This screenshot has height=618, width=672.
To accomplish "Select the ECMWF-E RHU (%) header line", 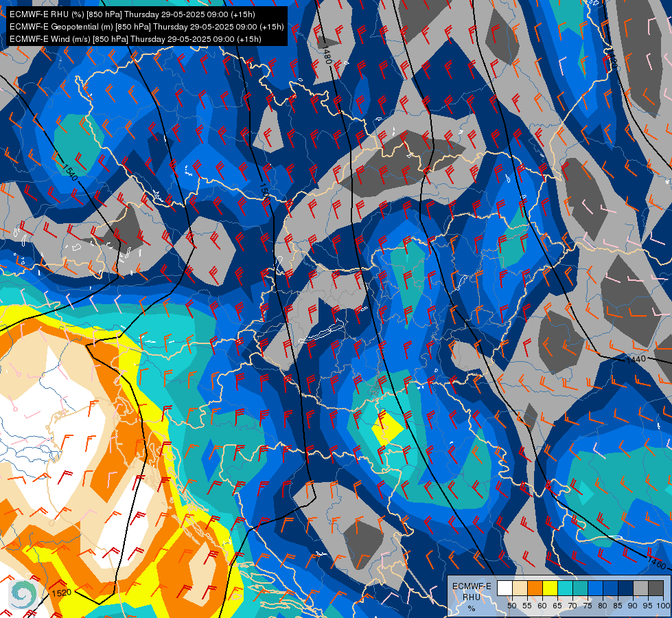I will [x=132, y=14].
